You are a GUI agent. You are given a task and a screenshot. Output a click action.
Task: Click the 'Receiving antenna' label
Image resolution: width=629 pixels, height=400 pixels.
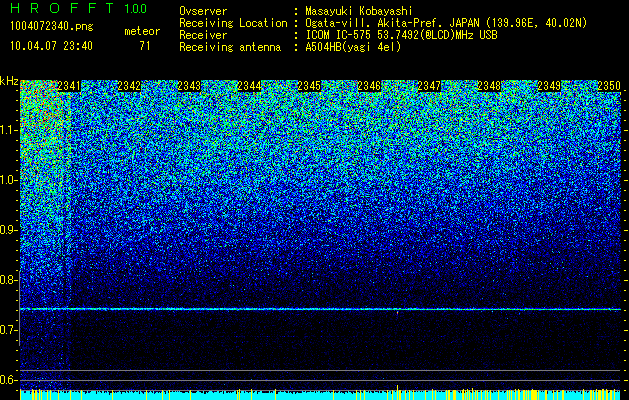230,47
